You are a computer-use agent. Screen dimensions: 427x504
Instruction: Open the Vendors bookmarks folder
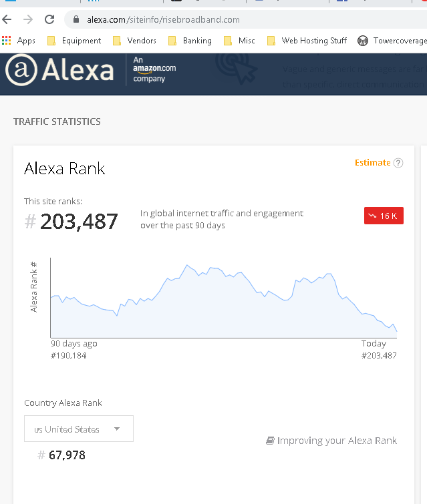(x=134, y=41)
